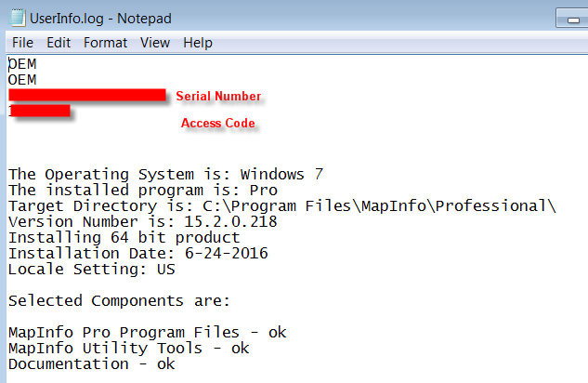Place cursor on the Documentation - ok line
The height and width of the screenshot is (383, 588).
pos(91,363)
